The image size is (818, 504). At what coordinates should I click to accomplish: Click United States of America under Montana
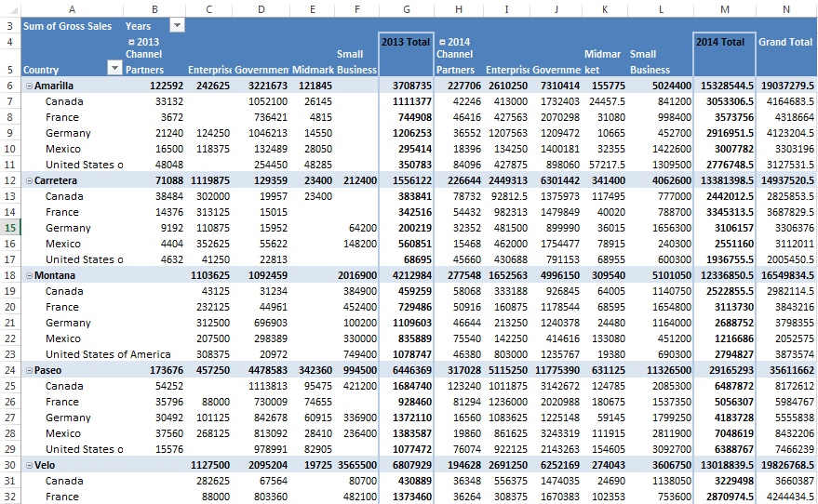pos(108,354)
